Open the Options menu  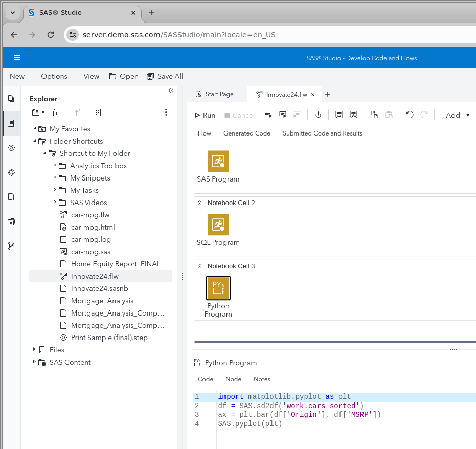54,76
